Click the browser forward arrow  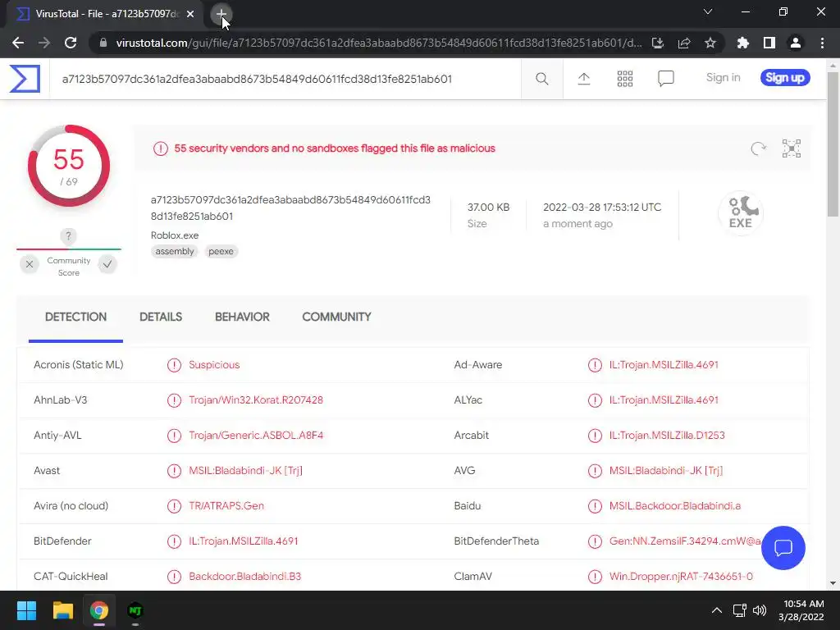(x=44, y=43)
